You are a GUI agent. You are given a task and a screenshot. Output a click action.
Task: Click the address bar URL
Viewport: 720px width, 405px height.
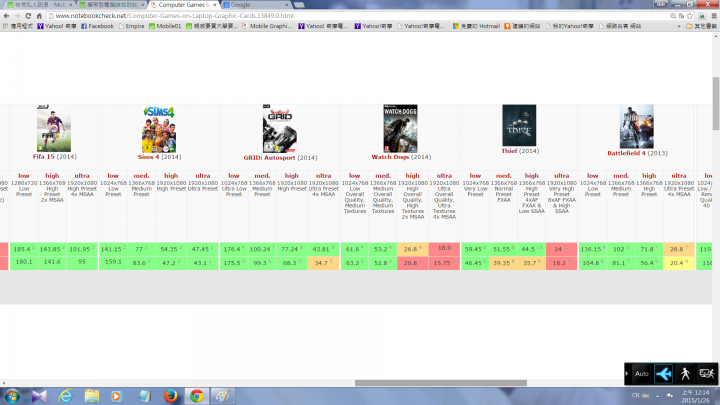pyautogui.click(x=174, y=16)
